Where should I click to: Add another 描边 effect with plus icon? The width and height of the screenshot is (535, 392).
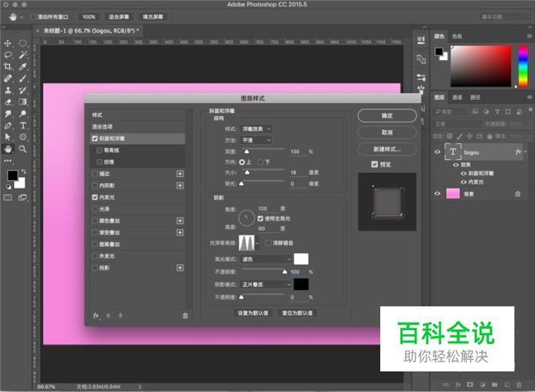coord(179,174)
